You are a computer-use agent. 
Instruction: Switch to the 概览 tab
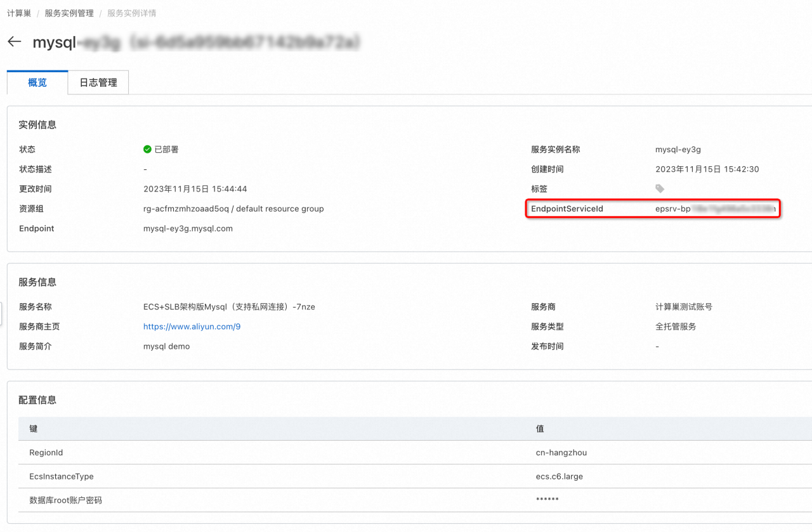pyautogui.click(x=37, y=82)
